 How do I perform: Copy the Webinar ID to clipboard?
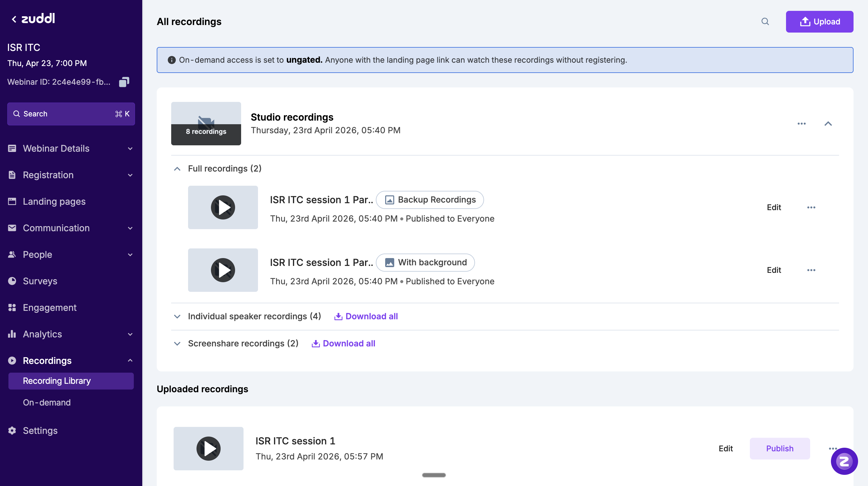tap(124, 82)
